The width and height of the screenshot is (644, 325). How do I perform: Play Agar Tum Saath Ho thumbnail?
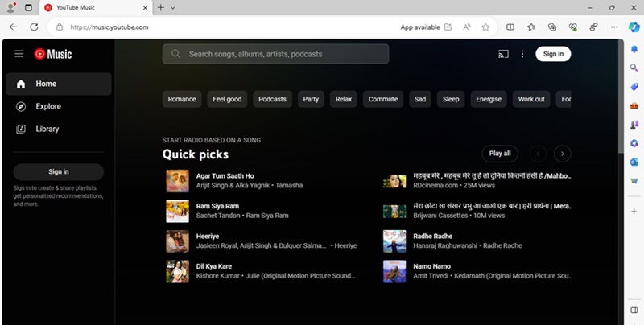tap(177, 181)
